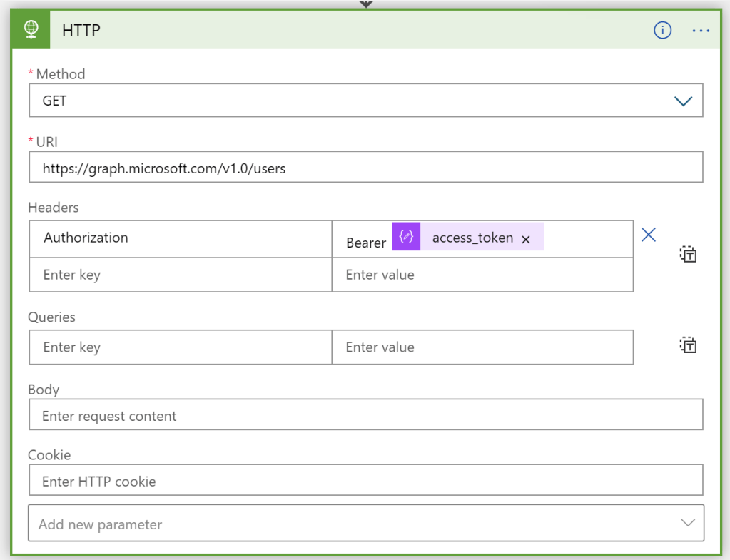Open the HTTP action info icon

[662, 30]
